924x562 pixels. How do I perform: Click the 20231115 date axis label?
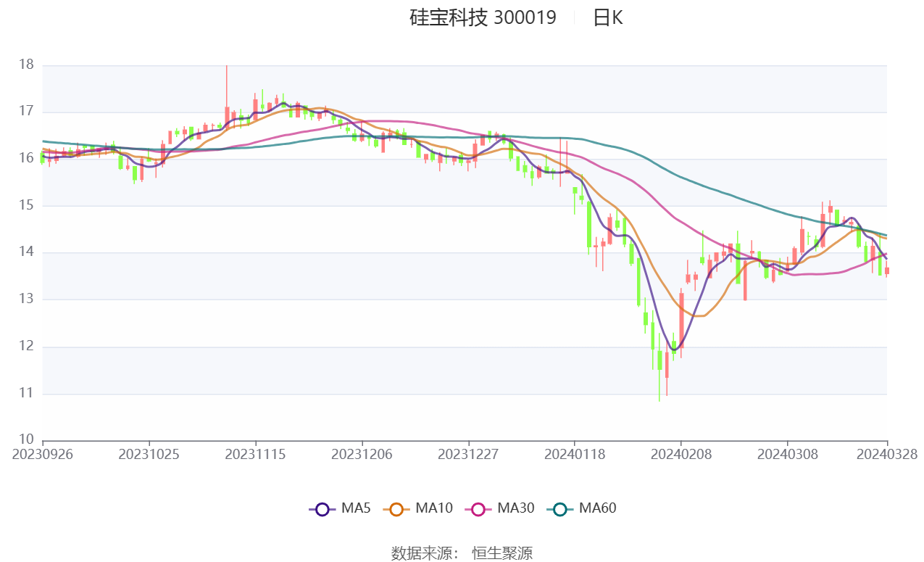(255, 454)
